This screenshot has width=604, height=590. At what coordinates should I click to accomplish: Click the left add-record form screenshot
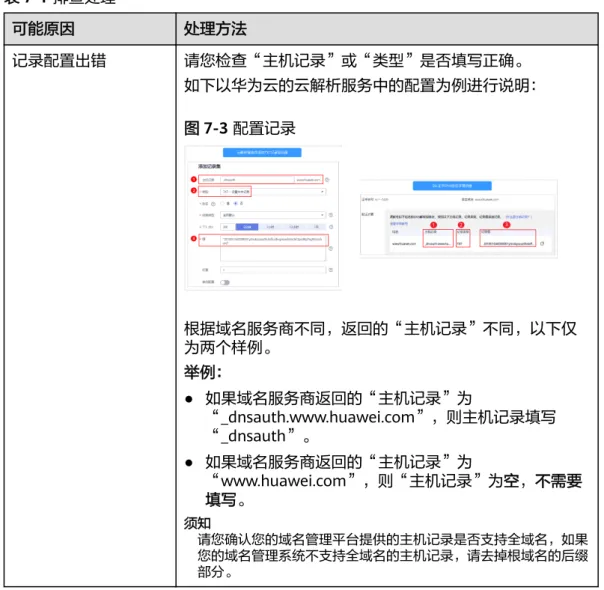click(x=263, y=218)
